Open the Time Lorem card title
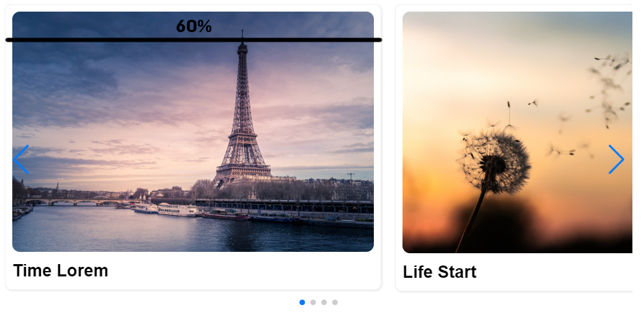 pos(61,271)
